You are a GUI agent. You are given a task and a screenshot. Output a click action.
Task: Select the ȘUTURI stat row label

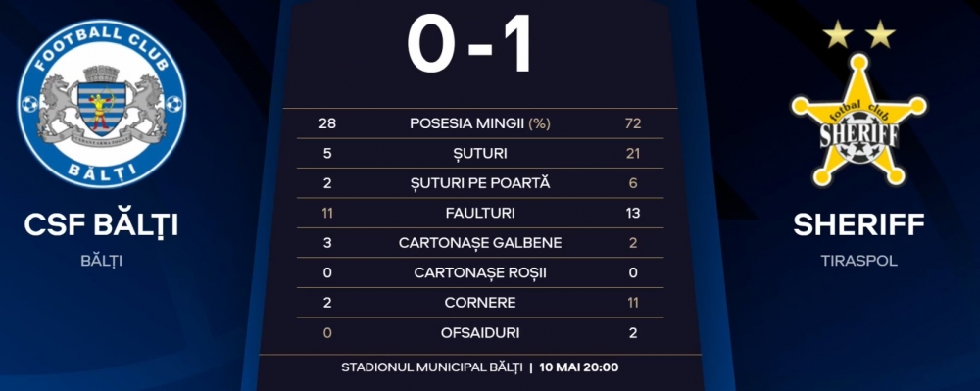(480, 154)
